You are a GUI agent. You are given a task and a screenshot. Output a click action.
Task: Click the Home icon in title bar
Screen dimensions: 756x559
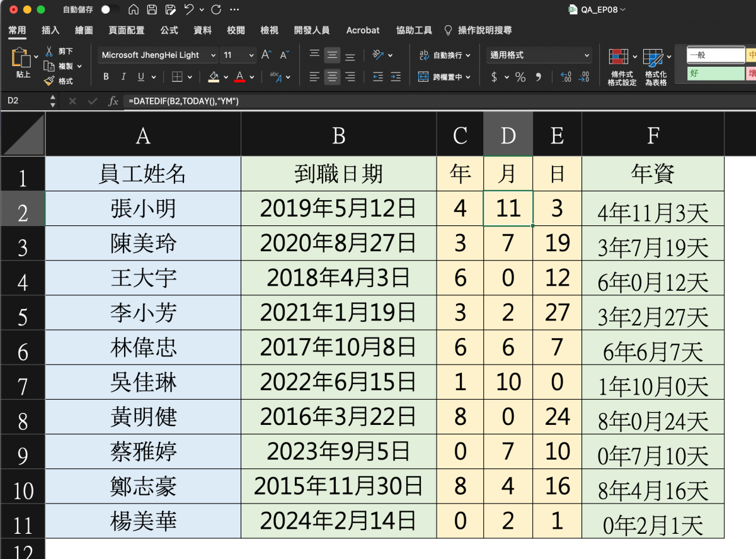click(x=133, y=9)
